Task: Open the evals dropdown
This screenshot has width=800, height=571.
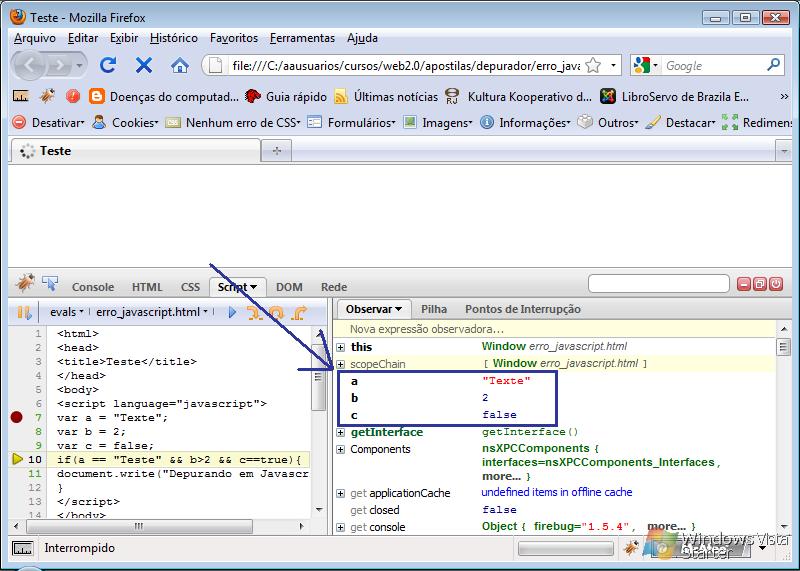Action: [x=67, y=312]
